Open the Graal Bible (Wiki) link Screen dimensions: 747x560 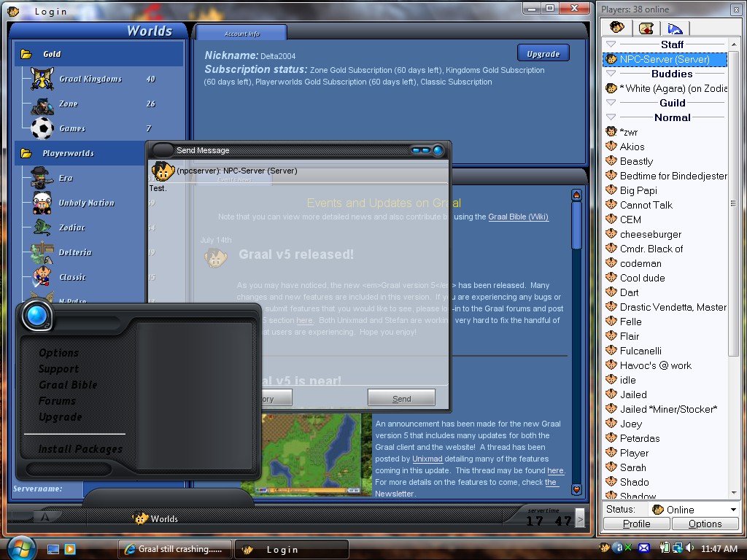(518, 217)
